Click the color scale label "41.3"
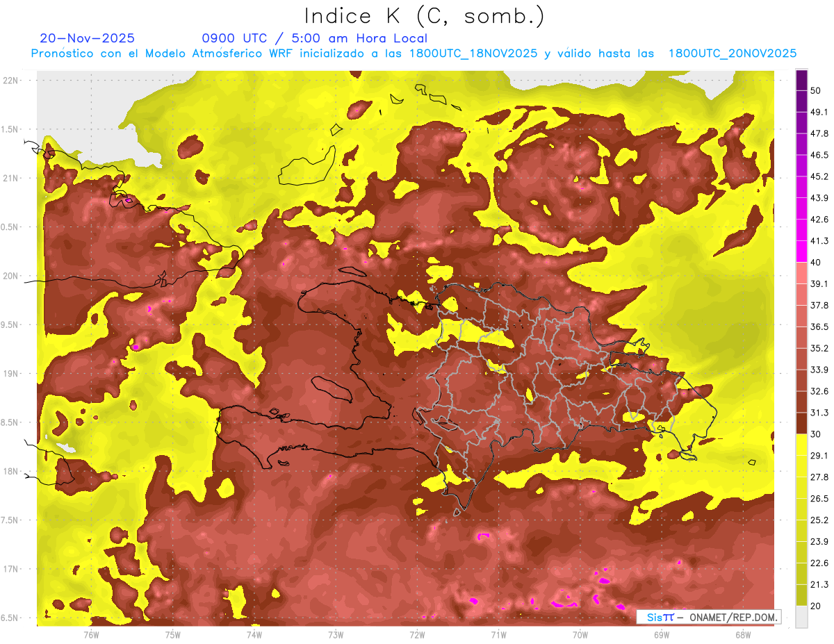Viewport: 834px width, 644px height. point(819,241)
